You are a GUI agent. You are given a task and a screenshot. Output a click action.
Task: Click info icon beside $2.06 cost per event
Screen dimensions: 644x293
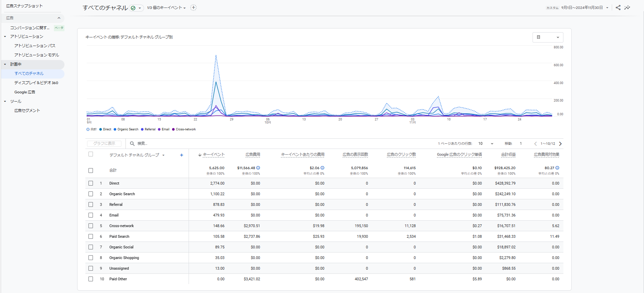(322, 168)
